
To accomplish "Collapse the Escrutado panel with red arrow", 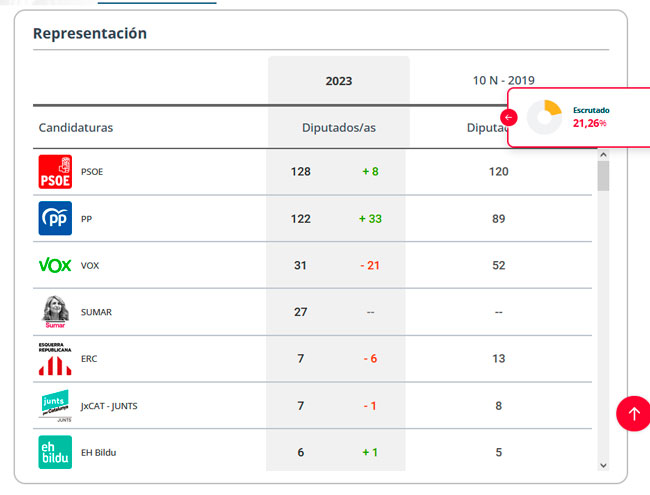I will pyautogui.click(x=509, y=117).
